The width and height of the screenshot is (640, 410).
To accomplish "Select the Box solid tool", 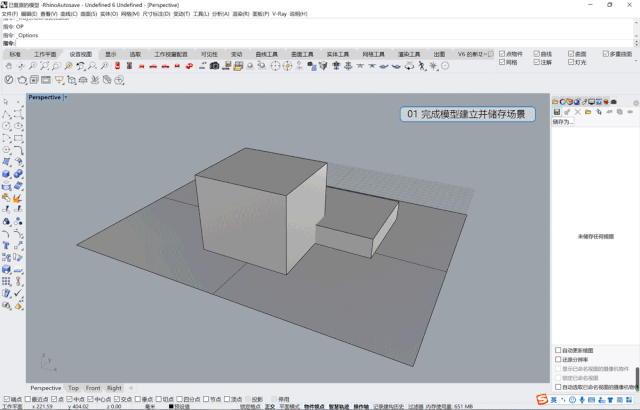I will (x=6, y=174).
